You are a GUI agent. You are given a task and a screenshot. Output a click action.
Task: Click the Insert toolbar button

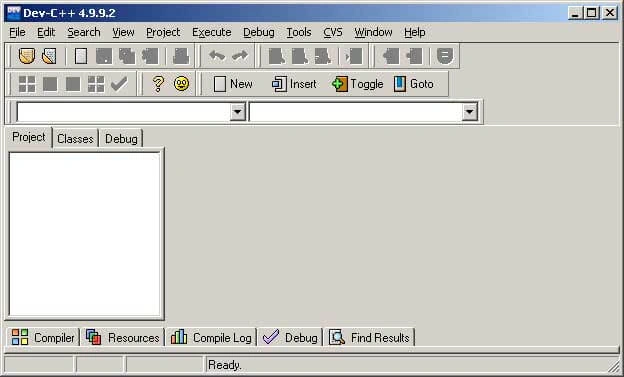pos(294,84)
